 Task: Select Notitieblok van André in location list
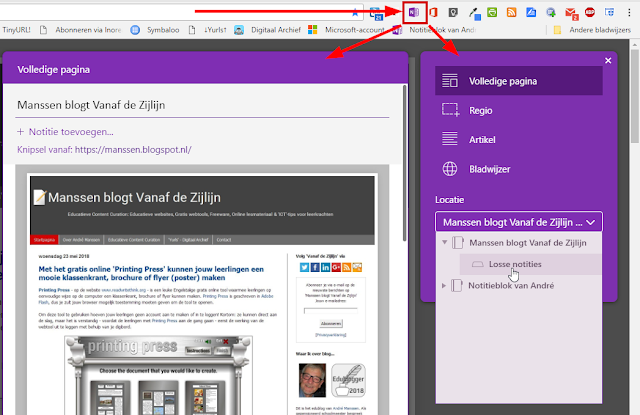click(511, 286)
